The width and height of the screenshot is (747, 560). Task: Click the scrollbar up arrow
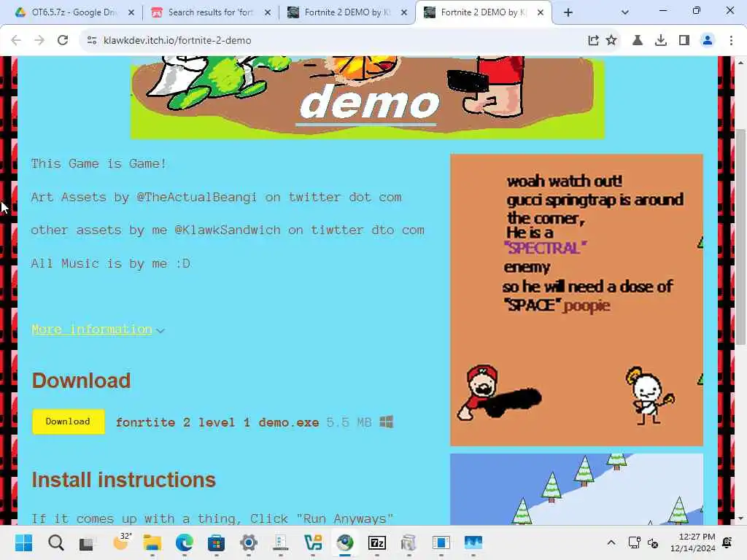tap(740, 63)
